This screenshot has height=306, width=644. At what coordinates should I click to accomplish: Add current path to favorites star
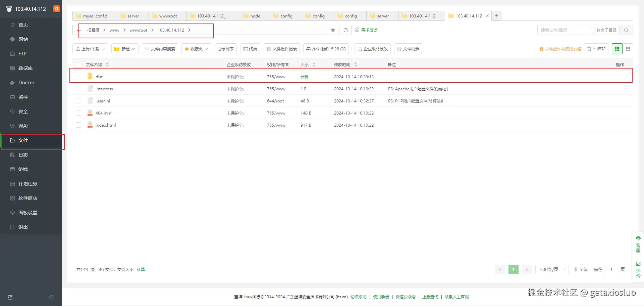tap(333, 30)
